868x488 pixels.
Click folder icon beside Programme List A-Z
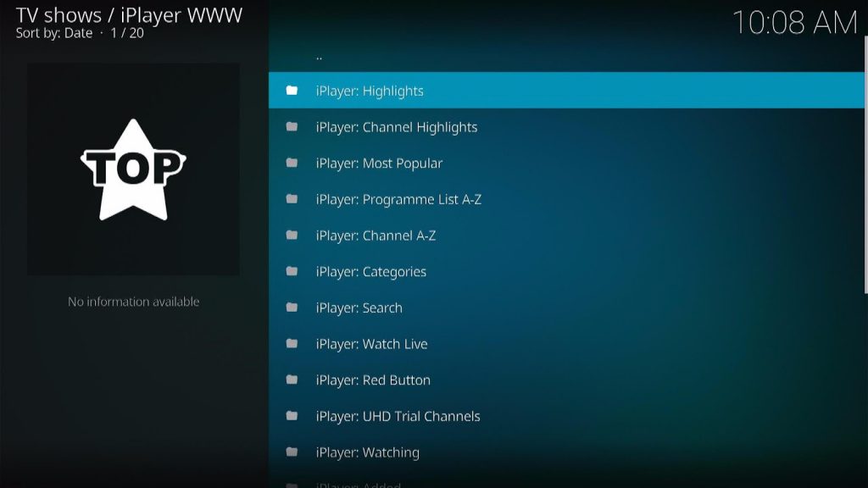tap(292, 198)
